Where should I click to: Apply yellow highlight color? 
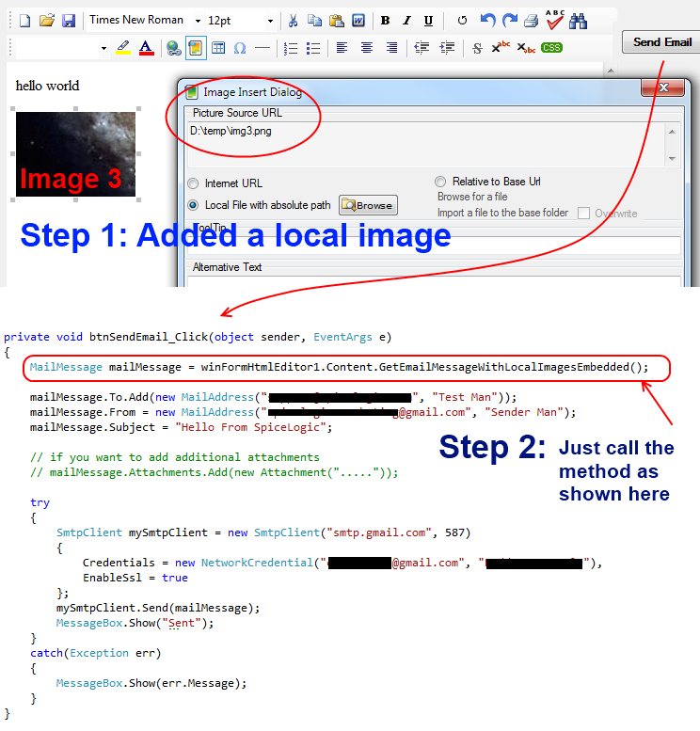coord(123,48)
